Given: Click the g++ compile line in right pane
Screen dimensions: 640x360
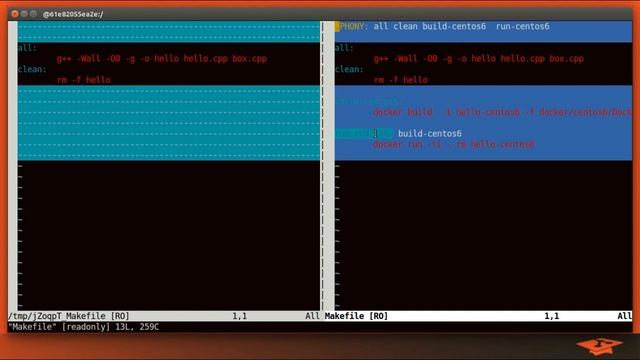Looking at the screenshot, I should click(x=479, y=59).
